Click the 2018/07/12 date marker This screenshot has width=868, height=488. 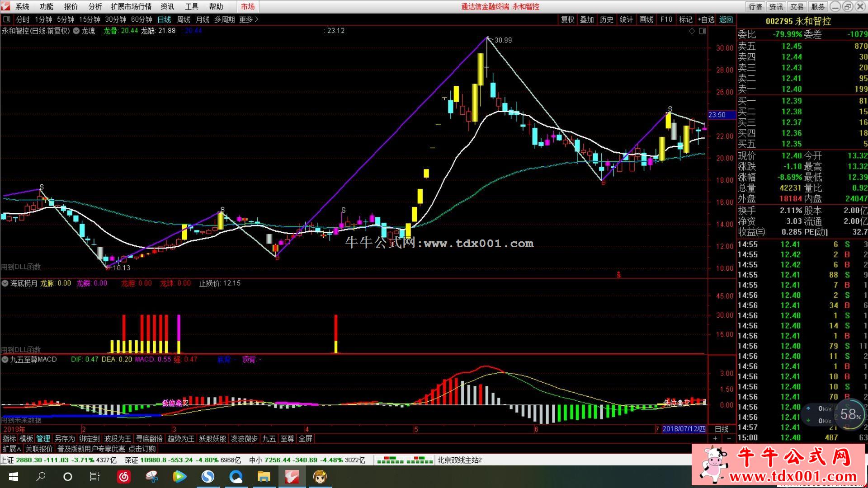point(684,429)
